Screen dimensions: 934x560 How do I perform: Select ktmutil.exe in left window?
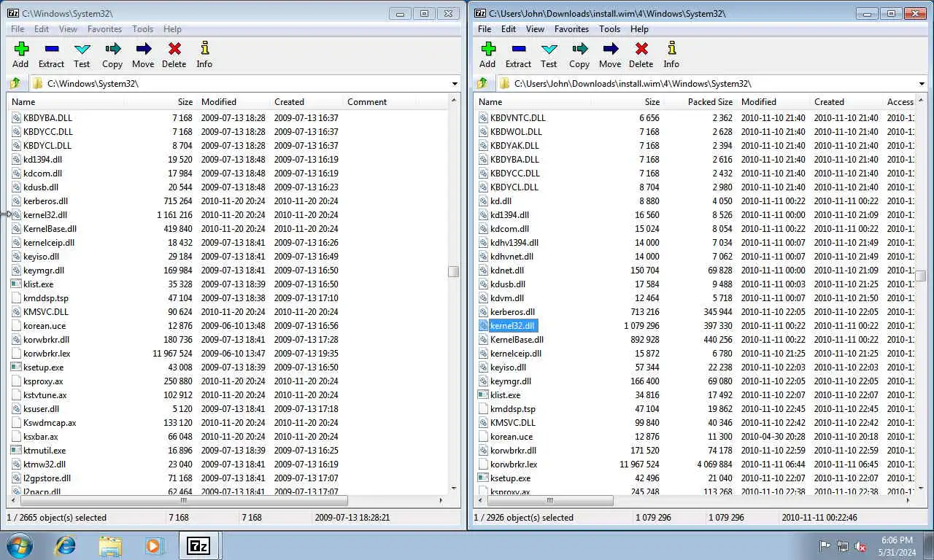tap(45, 451)
